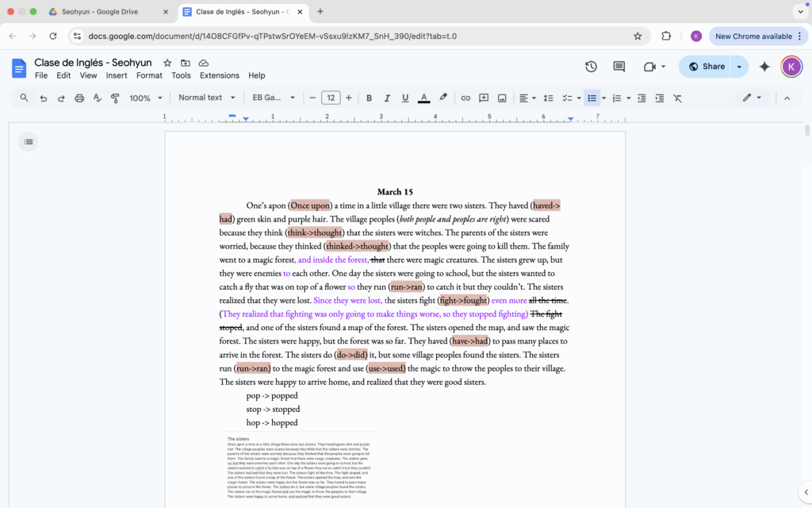Insert a link using the chain icon

465,98
